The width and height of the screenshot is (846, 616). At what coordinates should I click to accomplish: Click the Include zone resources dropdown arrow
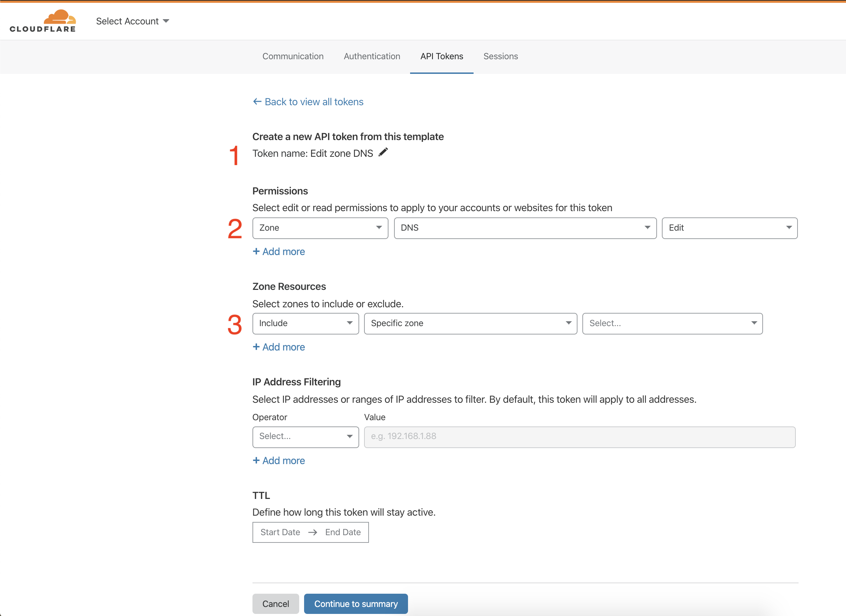(x=348, y=323)
